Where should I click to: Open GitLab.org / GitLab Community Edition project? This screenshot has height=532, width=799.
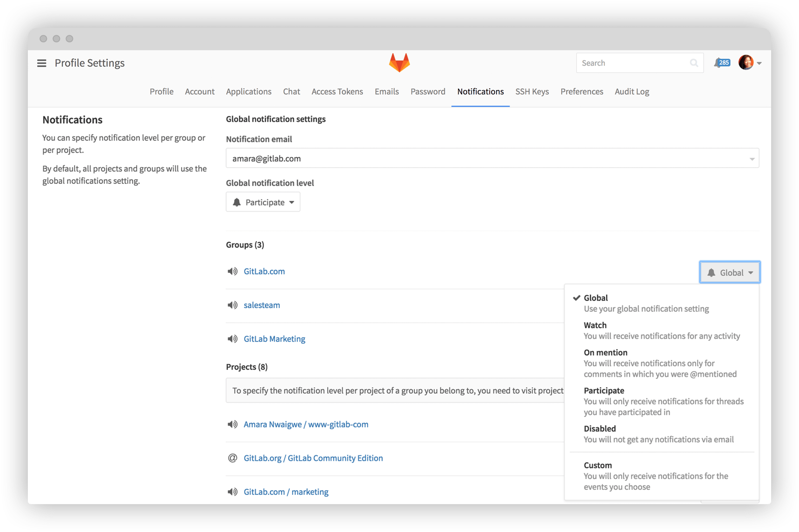coord(314,458)
